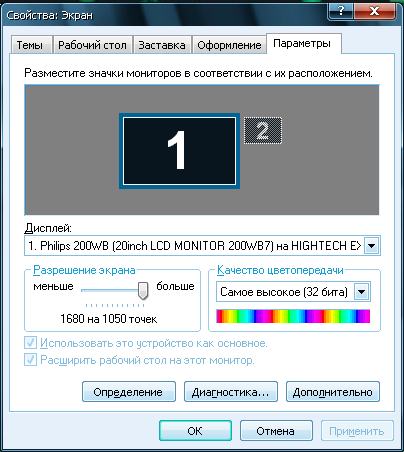Click the Применить button
This screenshot has height=452, width=404.
[x=357, y=431]
